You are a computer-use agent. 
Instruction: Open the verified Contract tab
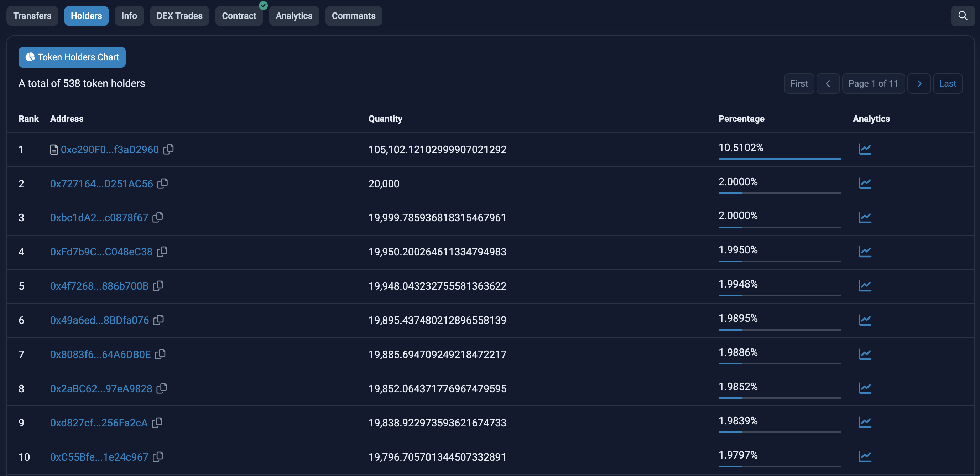coord(239,16)
